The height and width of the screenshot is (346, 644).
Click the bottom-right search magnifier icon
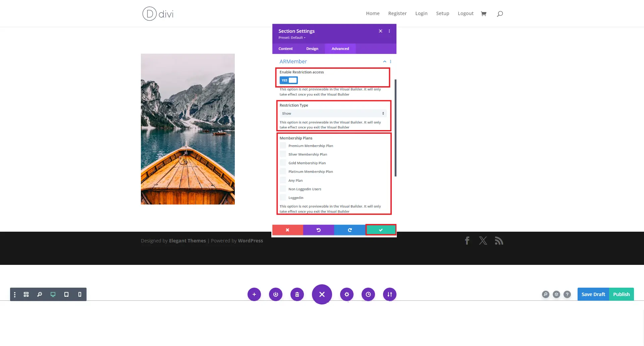[x=546, y=294]
